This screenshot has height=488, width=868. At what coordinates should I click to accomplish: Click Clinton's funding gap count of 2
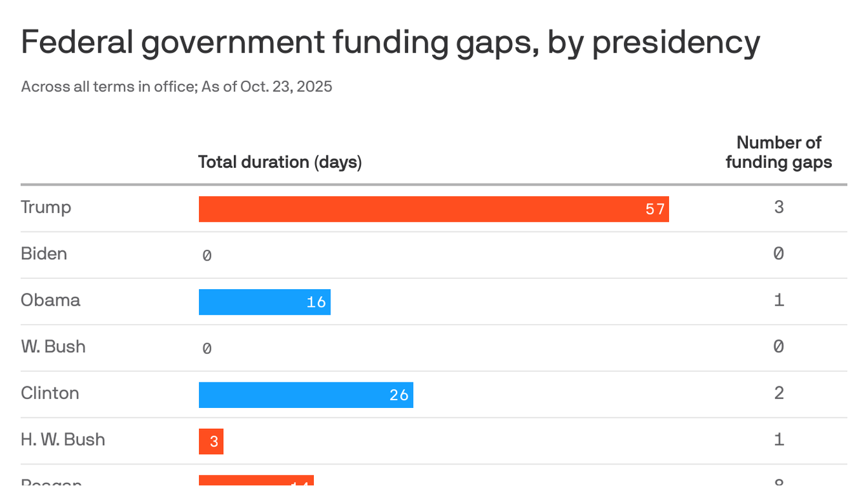pyautogui.click(x=778, y=393)
